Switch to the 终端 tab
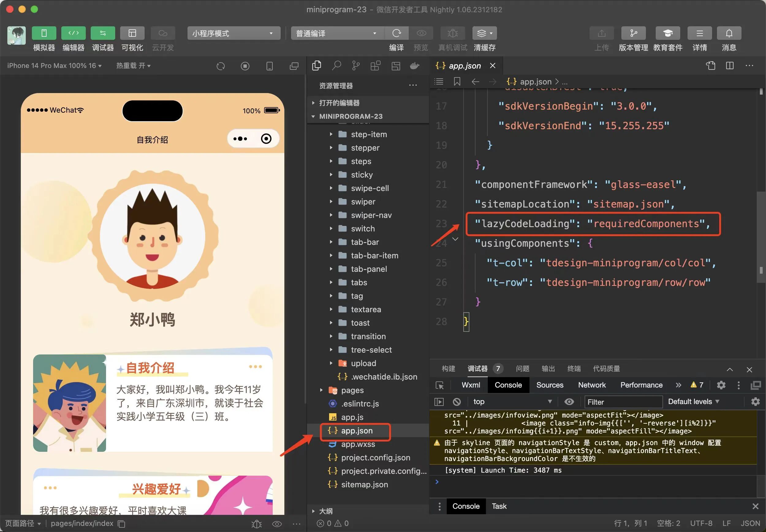Image resolution: width=766 pixels, height=532 pixels. tap(574, 369)
